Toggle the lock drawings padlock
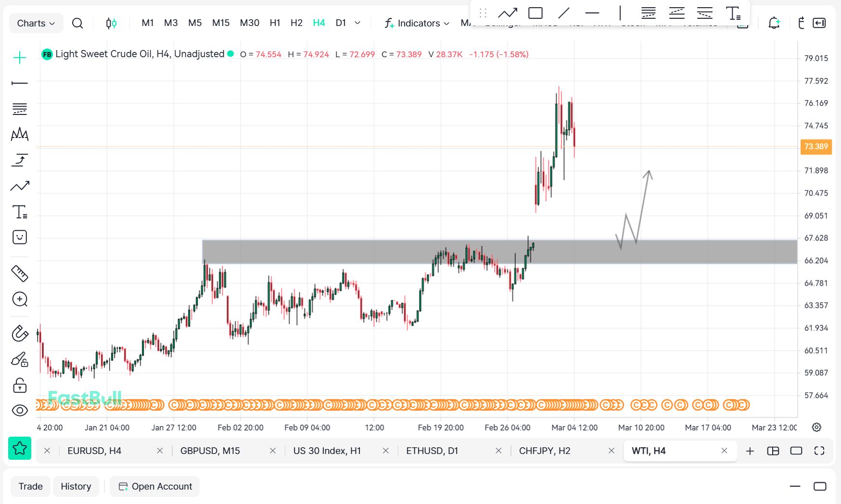 pos(20,385)
